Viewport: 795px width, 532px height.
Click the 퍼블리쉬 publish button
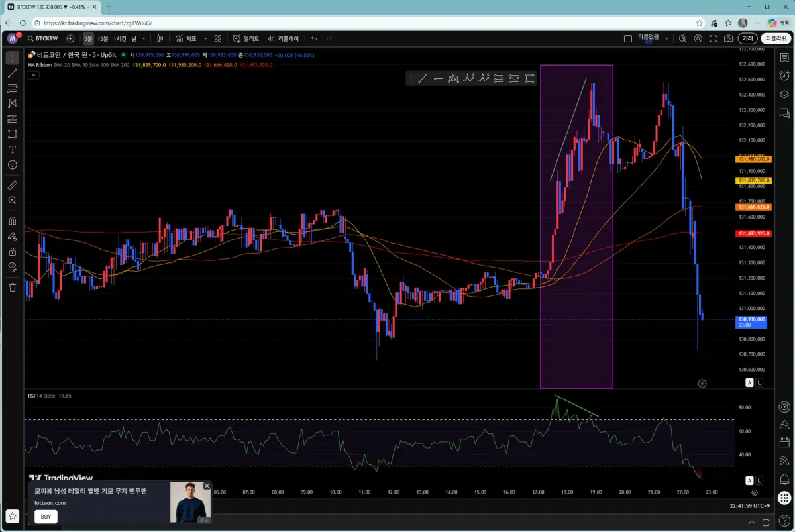[776, 39]
